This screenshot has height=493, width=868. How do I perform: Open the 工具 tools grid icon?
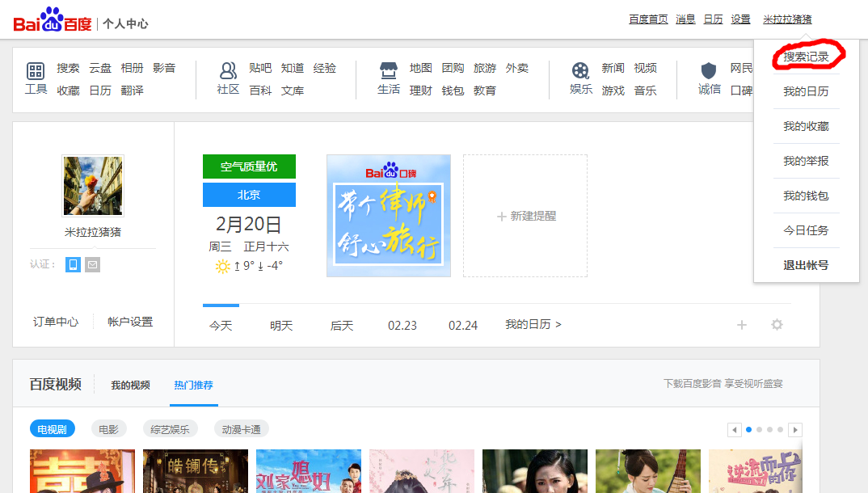point(36,71)
